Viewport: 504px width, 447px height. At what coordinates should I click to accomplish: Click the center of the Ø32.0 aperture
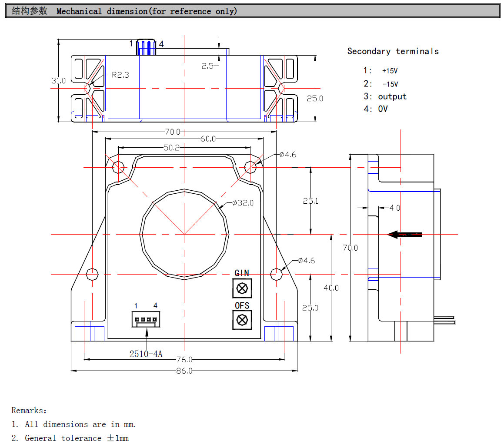tap(184, 234)
